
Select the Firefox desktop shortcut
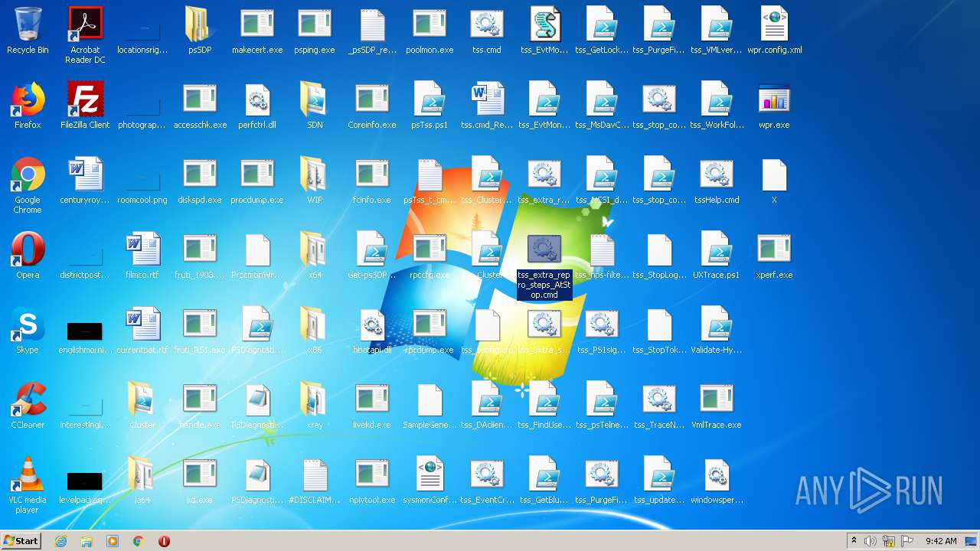coord(28,100)
